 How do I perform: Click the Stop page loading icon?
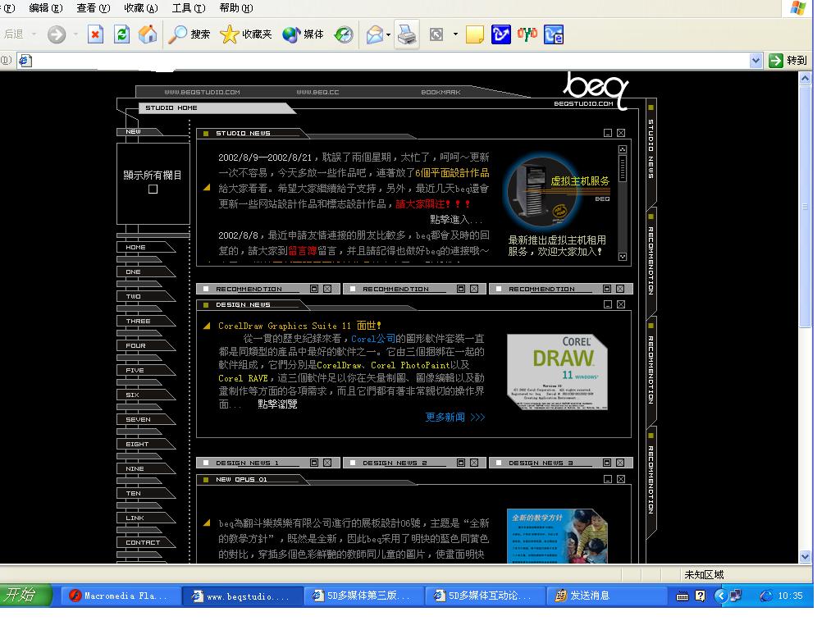[96, 34]
